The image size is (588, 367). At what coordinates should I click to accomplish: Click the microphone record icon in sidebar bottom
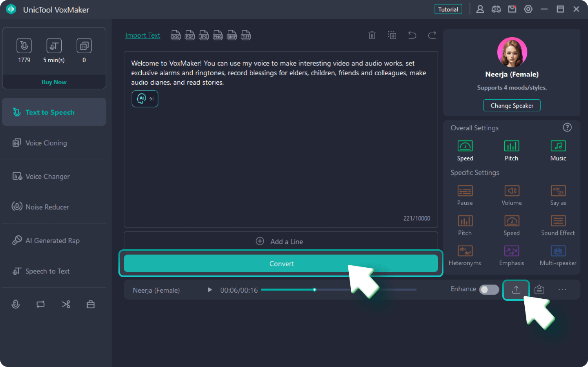point(16,304)
